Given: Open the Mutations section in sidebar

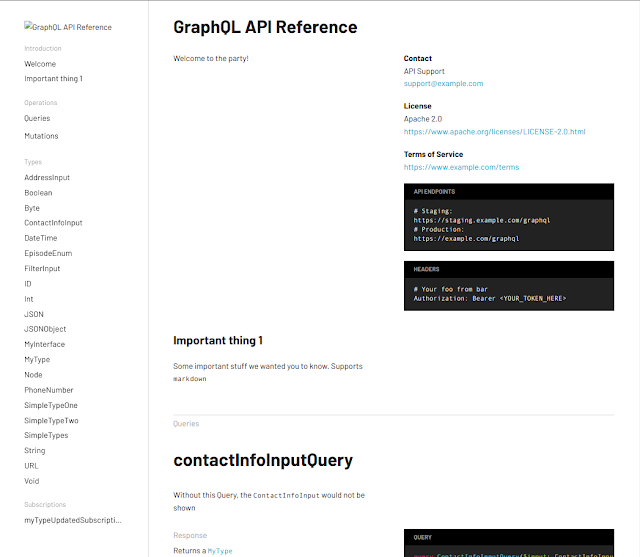Looking at the screenshot, I should (41, 136).
